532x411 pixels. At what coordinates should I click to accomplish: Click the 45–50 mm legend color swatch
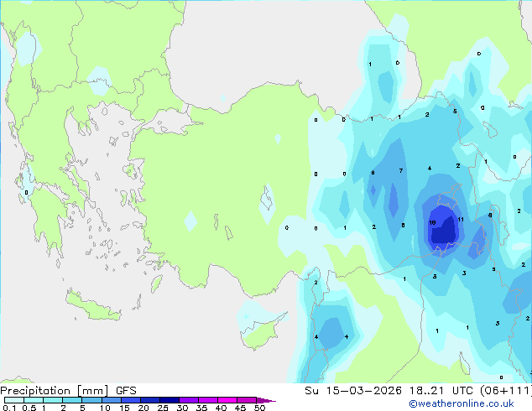tap(247, 400)
